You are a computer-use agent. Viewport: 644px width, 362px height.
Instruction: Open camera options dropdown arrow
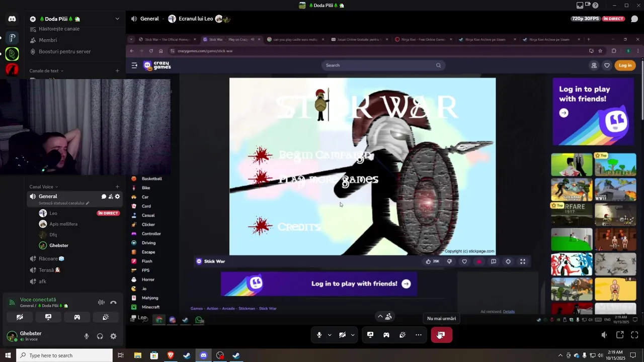353,335
